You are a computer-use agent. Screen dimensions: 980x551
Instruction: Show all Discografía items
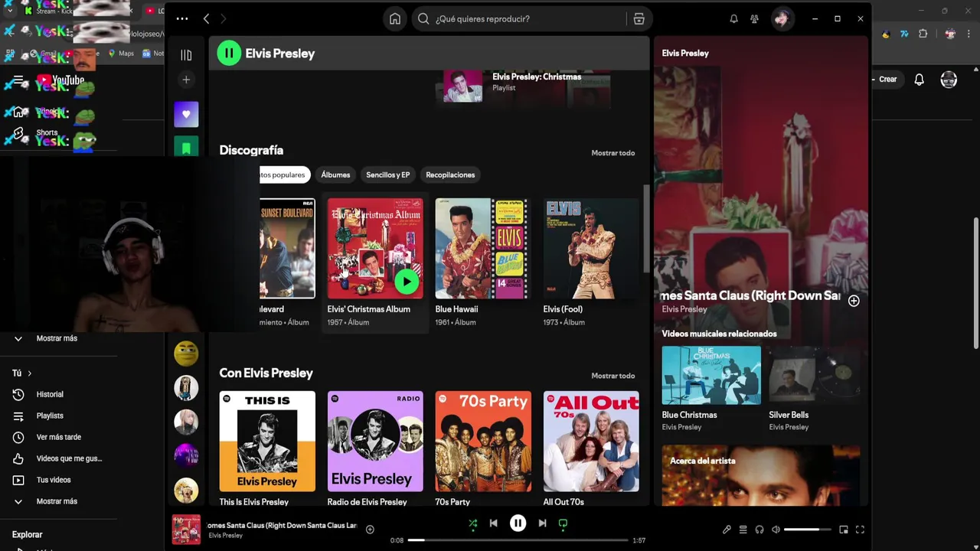tap(612, 153)
